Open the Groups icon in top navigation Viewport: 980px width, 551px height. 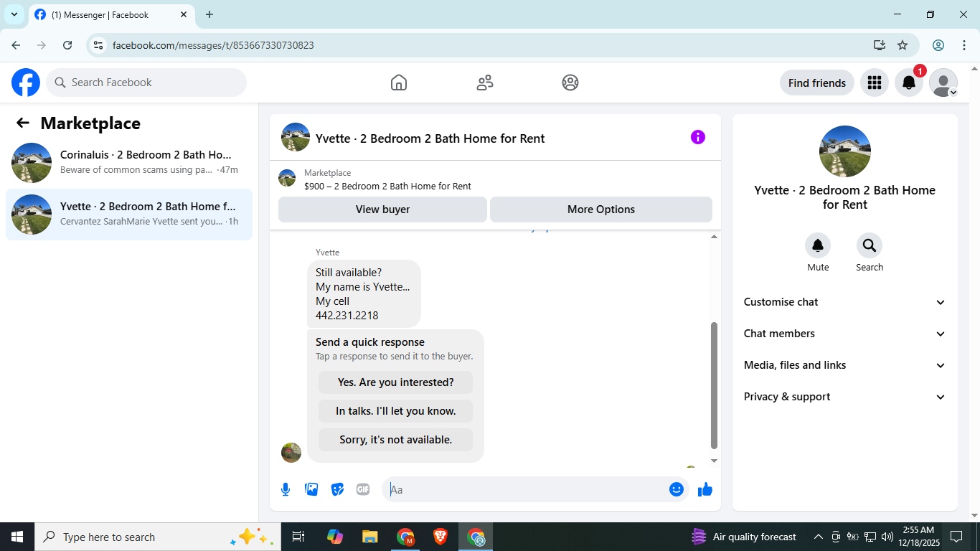tap(570, 83)
